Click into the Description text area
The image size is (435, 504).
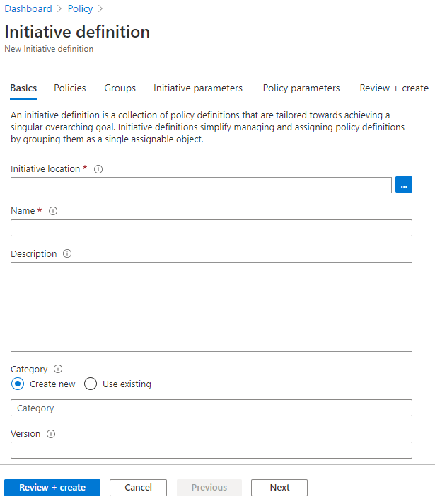click(x=211, y=307)
